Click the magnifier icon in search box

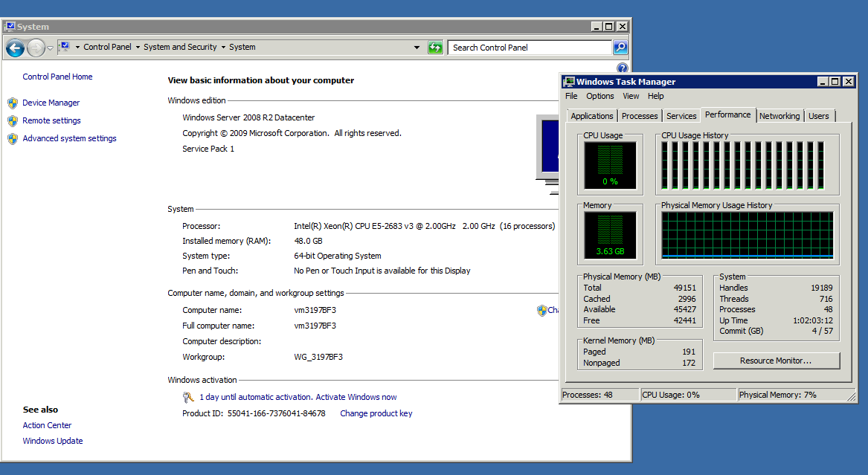[x=620, y=48]
